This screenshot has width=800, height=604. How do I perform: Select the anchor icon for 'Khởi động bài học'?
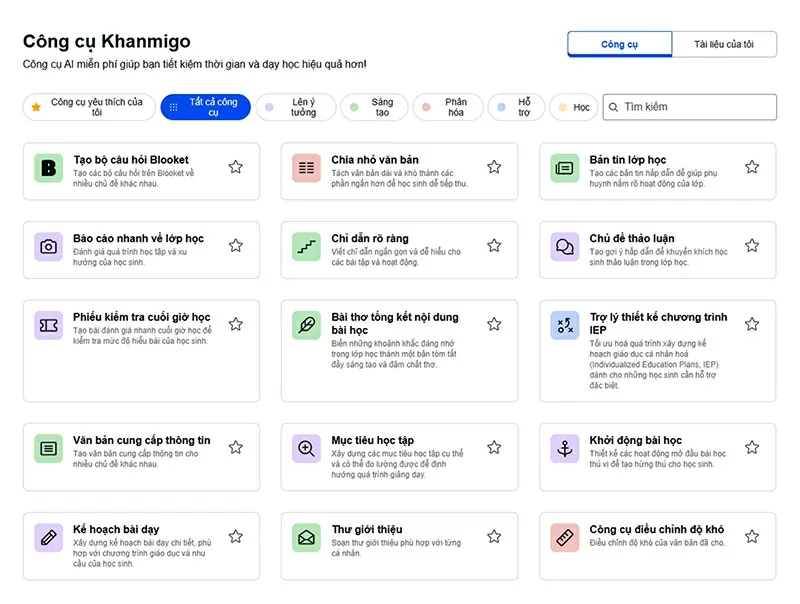tap(564, 448)
